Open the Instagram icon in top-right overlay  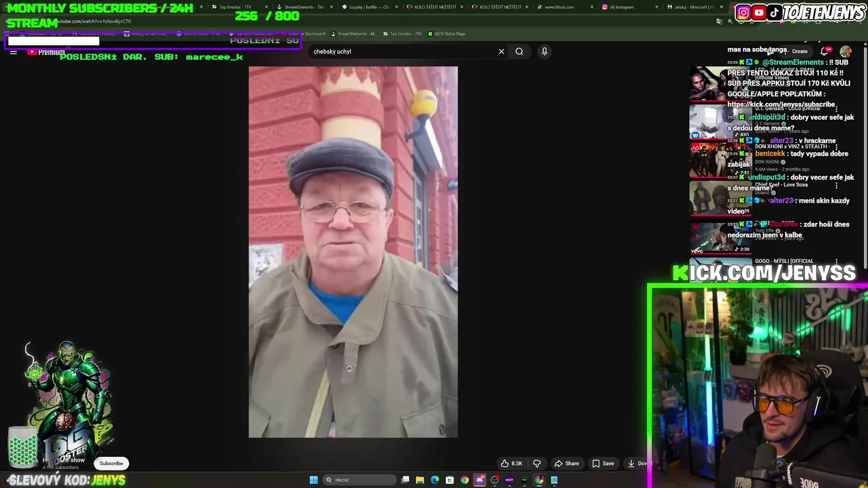743,12
